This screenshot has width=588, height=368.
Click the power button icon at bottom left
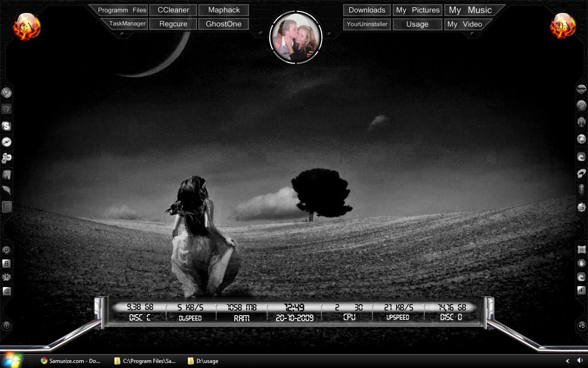[x=6, y=326]
